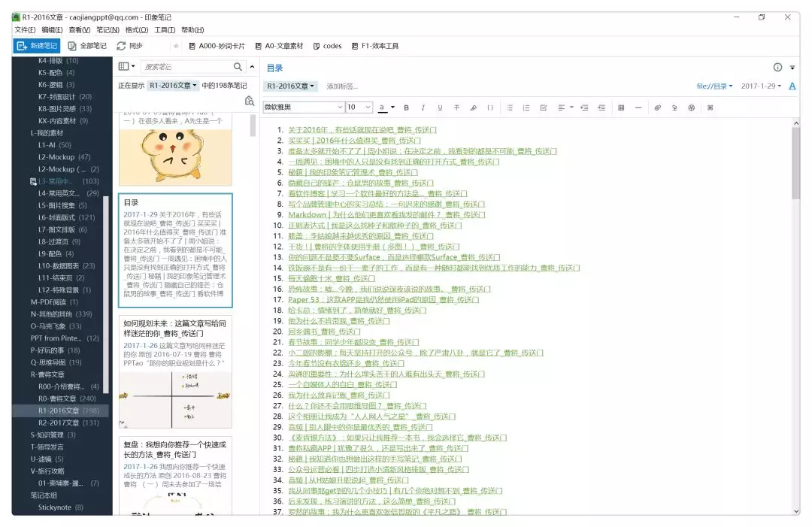Click the star shortcuts icon in toolbar
Image resolution: width=812 pixels, height=527 pixels.
[176, 46]
